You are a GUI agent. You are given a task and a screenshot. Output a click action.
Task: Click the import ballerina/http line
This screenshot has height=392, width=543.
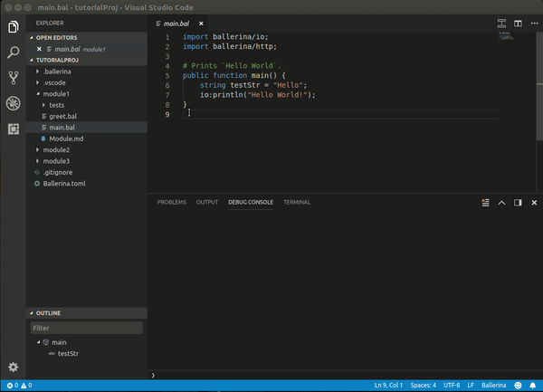(x=230, y=46)
